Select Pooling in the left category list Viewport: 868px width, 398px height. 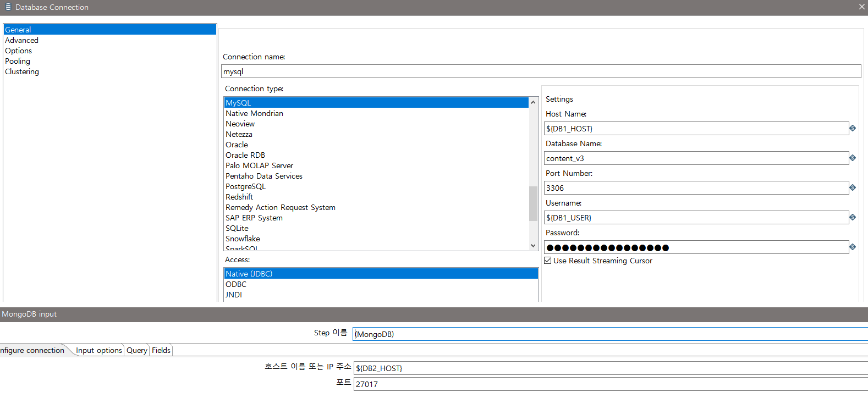(110, 61)
